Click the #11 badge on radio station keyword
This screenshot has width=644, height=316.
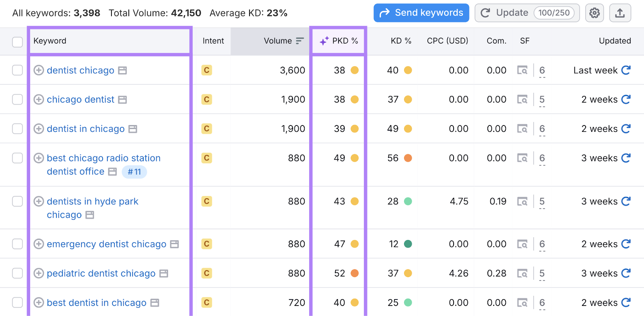[x=134, y=172]
